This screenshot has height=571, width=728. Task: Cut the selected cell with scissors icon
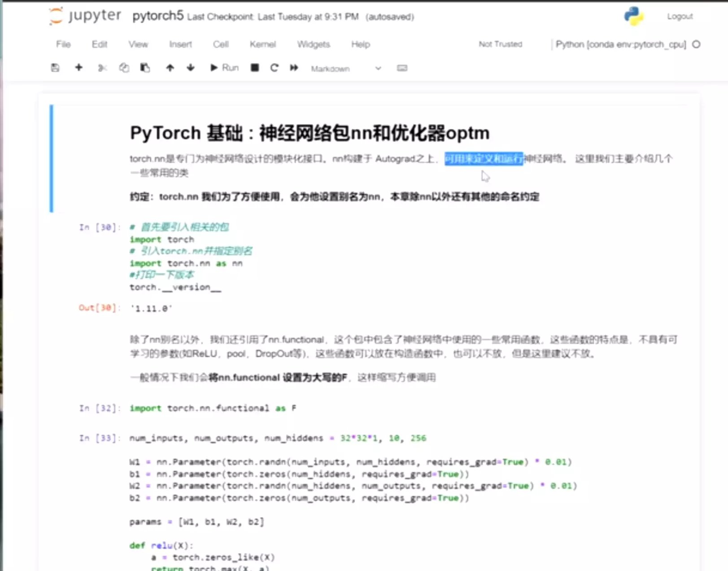click(x=102, y=68)
